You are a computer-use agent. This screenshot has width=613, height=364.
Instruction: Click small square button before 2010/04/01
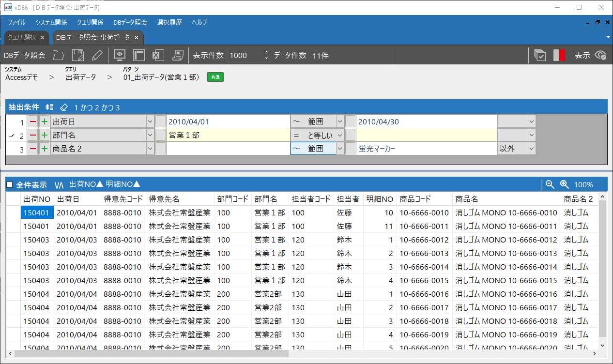pos(160,121)
